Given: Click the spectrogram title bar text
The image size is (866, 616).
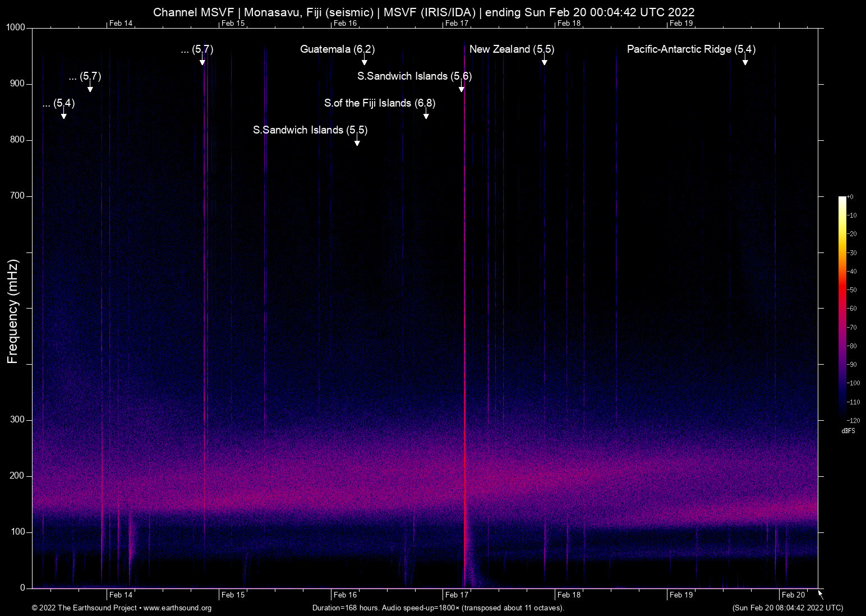Looking at the screenshot, I should point(425,12).
